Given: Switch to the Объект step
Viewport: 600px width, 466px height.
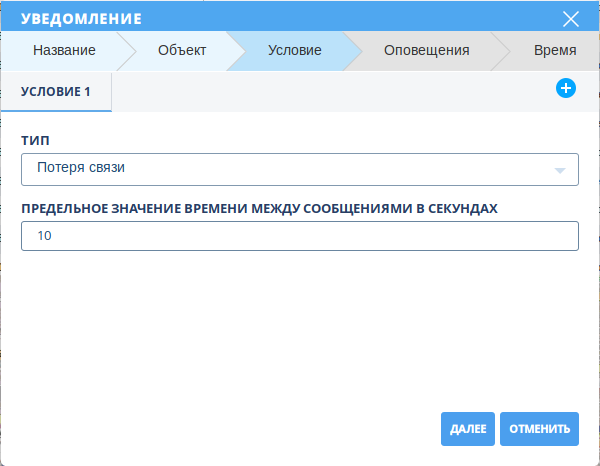Looking at the screenshot, I should click(x=182, y=51).
